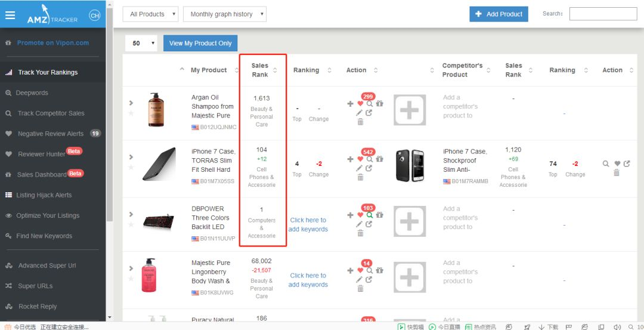Click large plus box to add competitor for DBPOWER

(410, 221)
